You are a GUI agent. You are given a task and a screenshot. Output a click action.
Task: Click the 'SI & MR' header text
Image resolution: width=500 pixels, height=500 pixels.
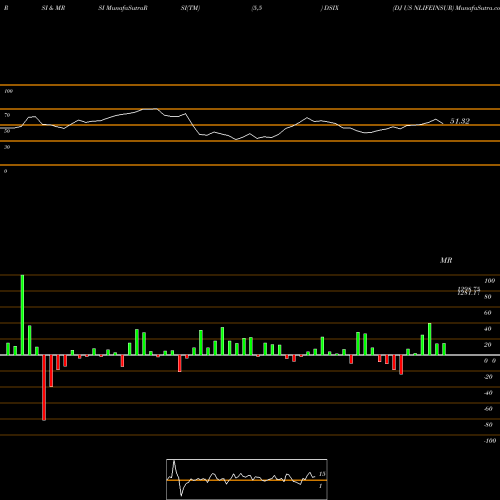[53, 8]
